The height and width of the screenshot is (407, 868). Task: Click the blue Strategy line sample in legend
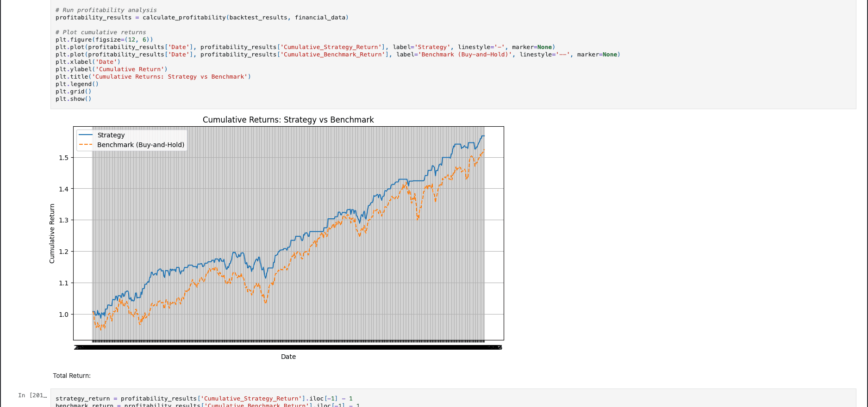coord(86,135)
